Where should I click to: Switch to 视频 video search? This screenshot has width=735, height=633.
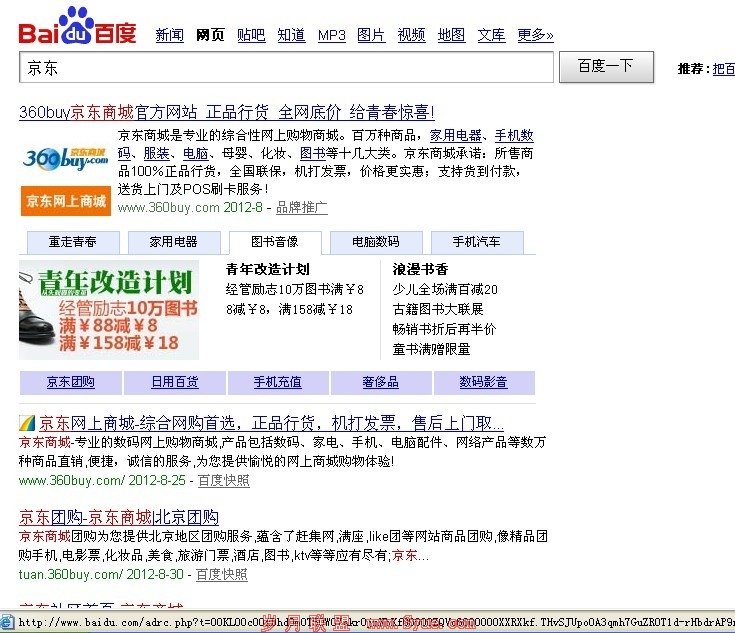[411, 35]
